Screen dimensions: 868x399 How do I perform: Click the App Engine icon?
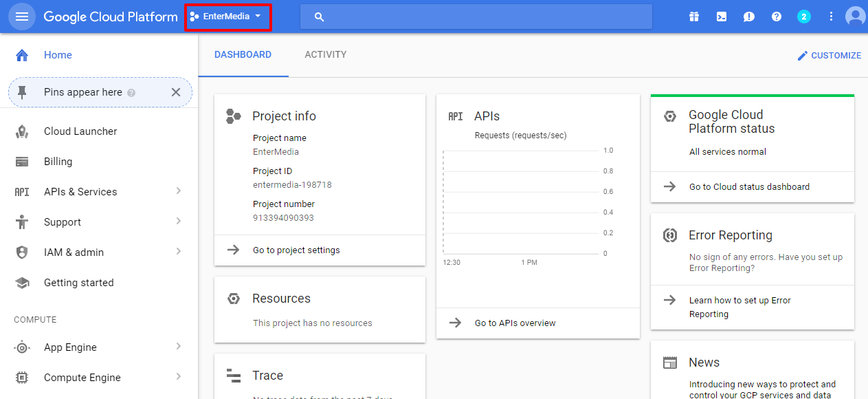(22, 347)
